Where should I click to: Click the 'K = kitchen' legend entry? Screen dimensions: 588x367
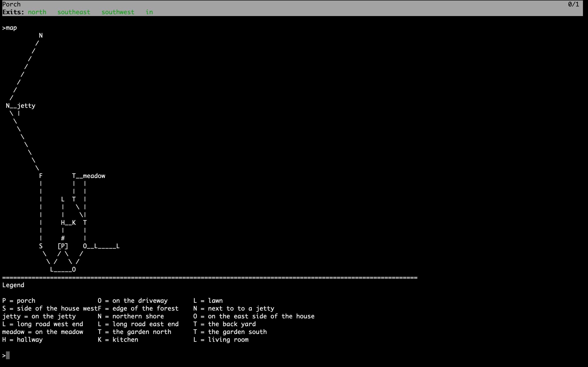(x=118, y=339)
